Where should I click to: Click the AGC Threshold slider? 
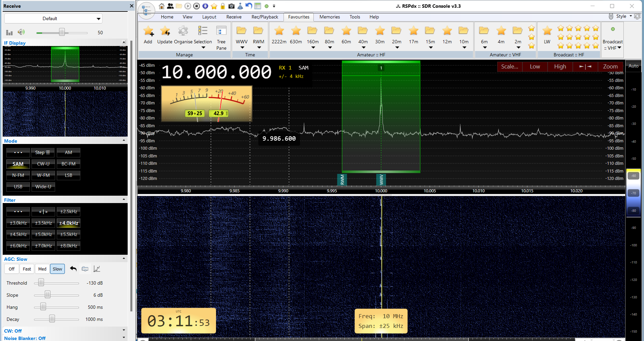pyautogui.click(x=41, y=283)
